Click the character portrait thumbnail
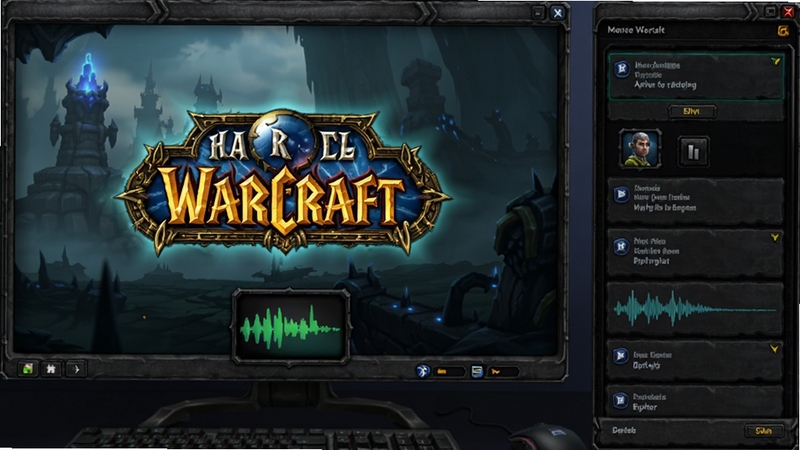 (x=640, y=149)
